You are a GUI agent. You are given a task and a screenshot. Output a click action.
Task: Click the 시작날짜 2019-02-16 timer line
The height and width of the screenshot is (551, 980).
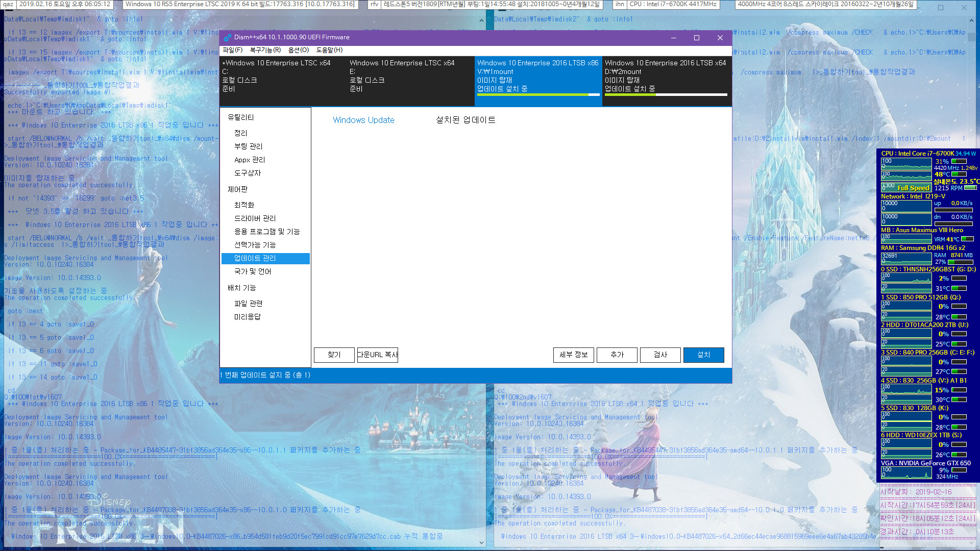916,492
